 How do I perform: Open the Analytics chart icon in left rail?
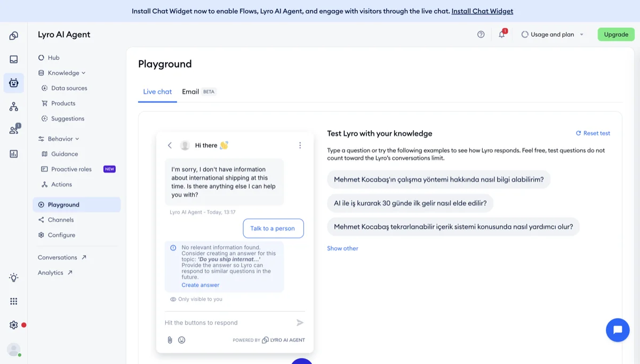(13, 154)
